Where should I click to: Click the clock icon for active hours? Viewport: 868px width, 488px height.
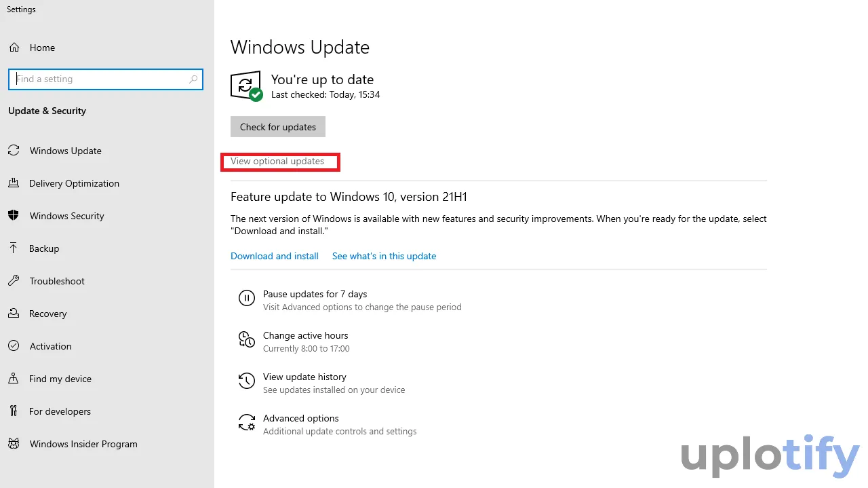coord(246,339)
